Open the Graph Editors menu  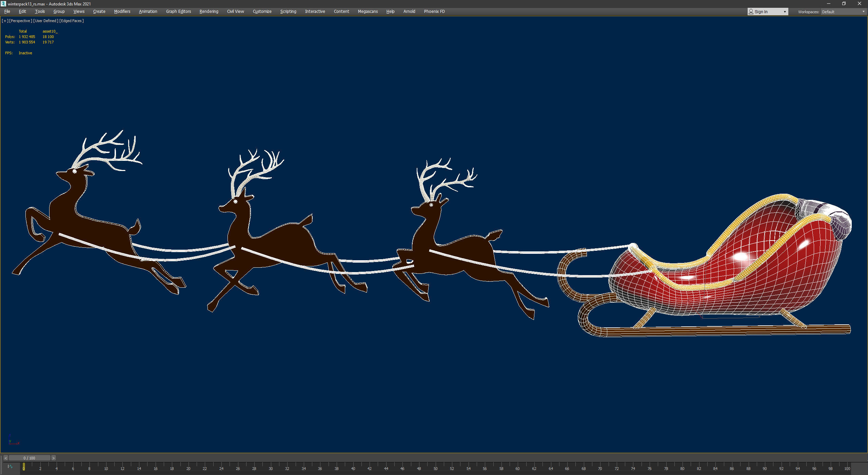tap(178, 12)
